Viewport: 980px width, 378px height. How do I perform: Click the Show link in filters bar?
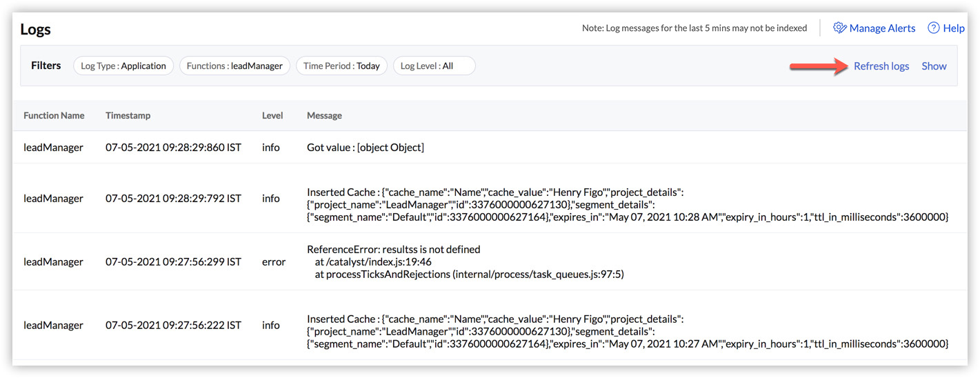(934, 66)
